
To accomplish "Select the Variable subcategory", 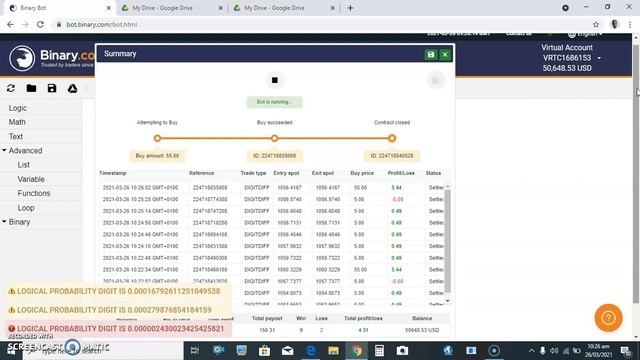I will point(31,179).
